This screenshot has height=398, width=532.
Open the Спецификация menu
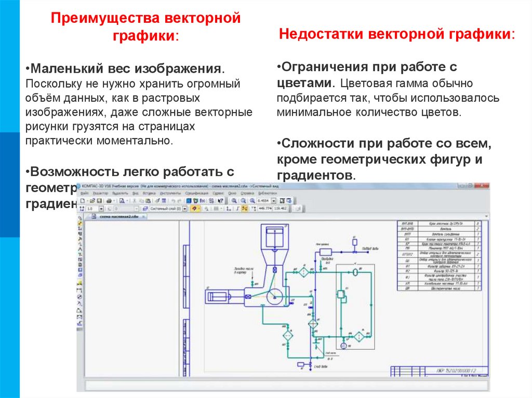(197, 193)
